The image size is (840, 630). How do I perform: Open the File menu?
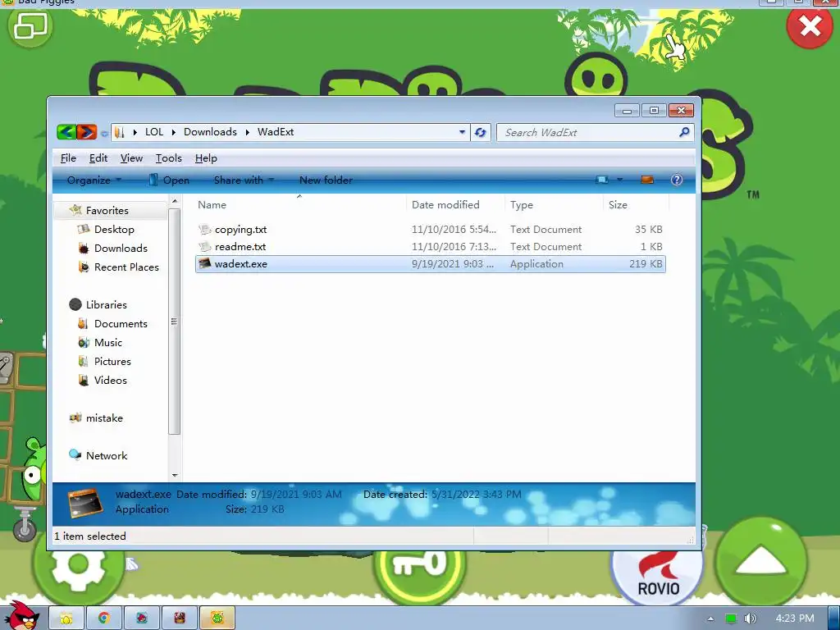(x=68, y=158)
